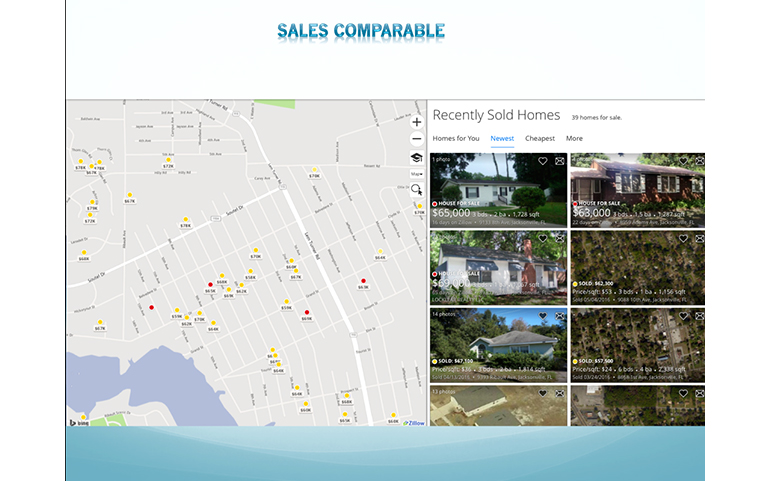Email the $65,000 house listing
The height and width of the screenshot is (481, 775).
click(559, 161)
